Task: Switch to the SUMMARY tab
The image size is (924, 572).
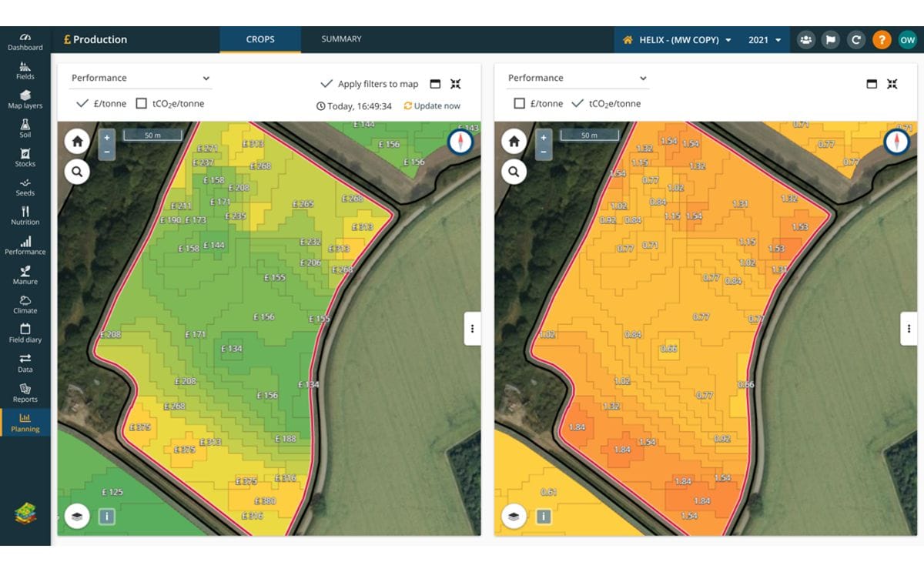Action: click(x=341, y=39)
